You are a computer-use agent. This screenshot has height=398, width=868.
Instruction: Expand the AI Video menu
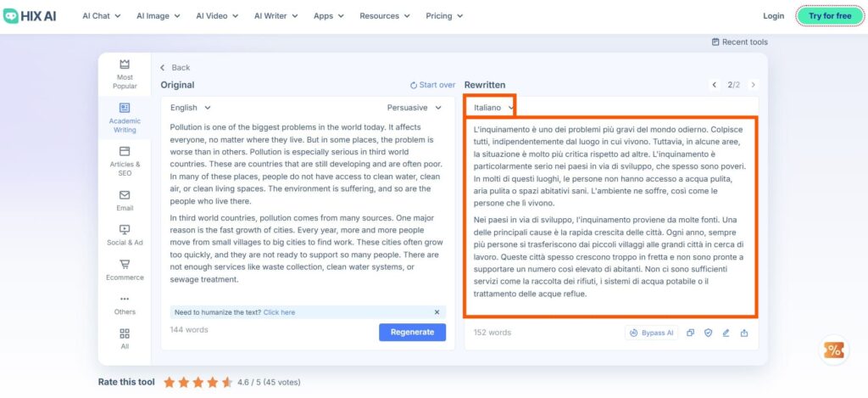pos(217,15)
